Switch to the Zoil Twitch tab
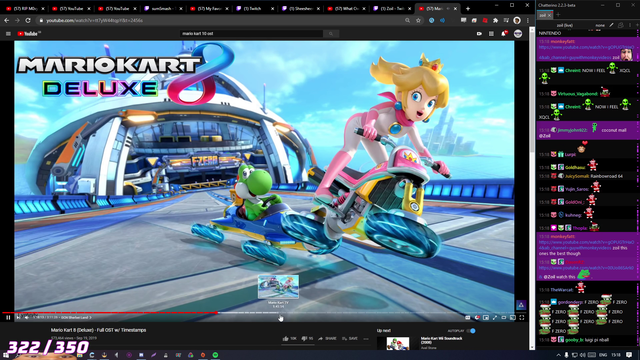Screen dimensions: 640x360 point(393,9)
